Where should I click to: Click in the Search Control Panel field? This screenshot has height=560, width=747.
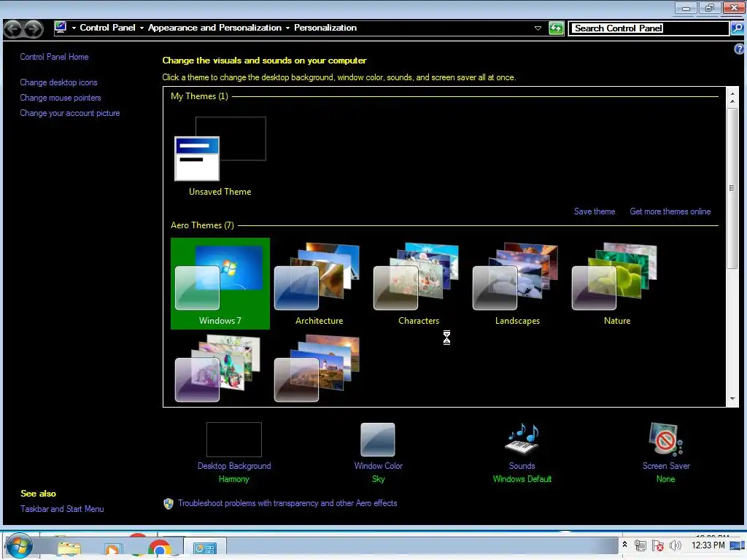(650, 28)
